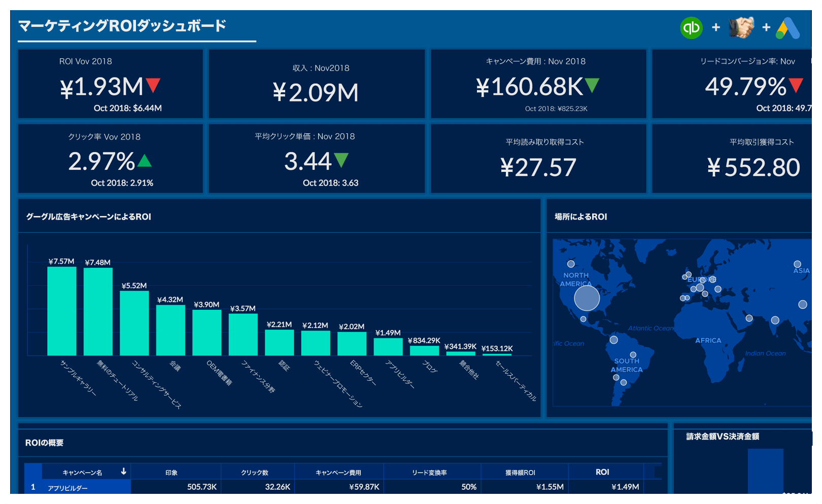Screen dimensions: 822x504
Task: Click the Oct 2018: 3.63 text
Action: click(331, 183)
